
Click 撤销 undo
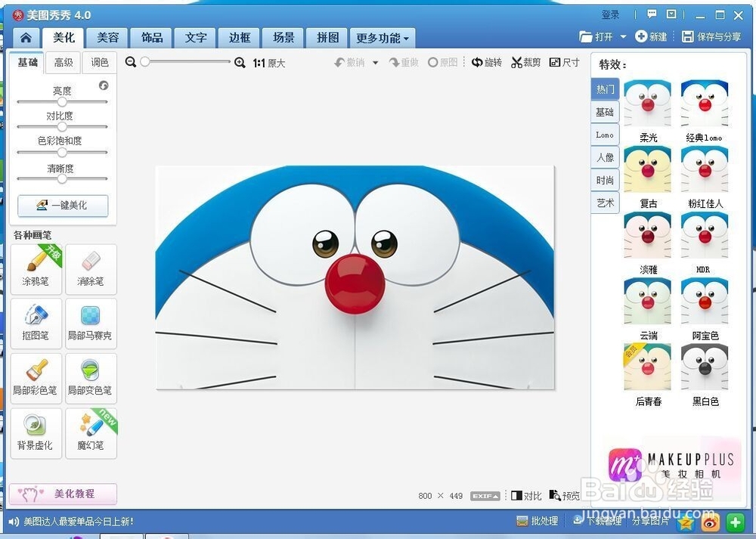point(350,63)
